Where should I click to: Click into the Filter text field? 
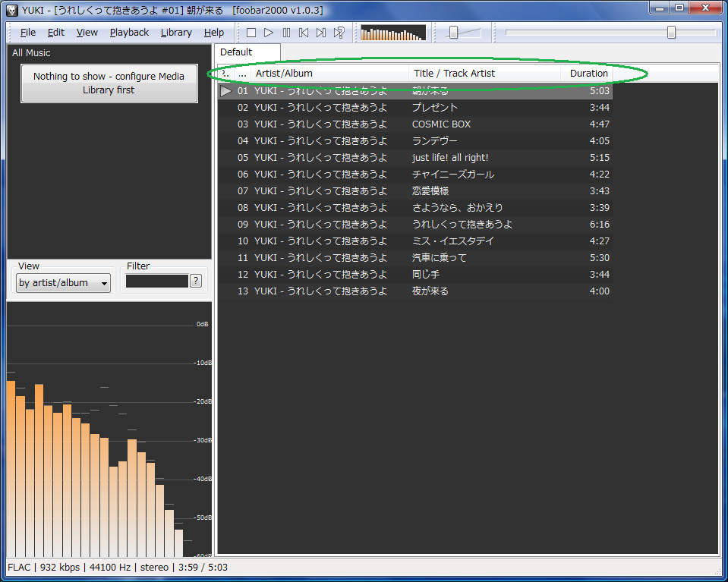(157, 281)
